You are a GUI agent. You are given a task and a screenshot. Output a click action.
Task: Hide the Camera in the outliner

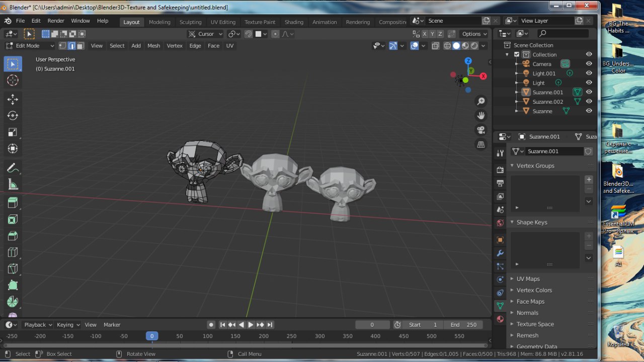(589, 64)
